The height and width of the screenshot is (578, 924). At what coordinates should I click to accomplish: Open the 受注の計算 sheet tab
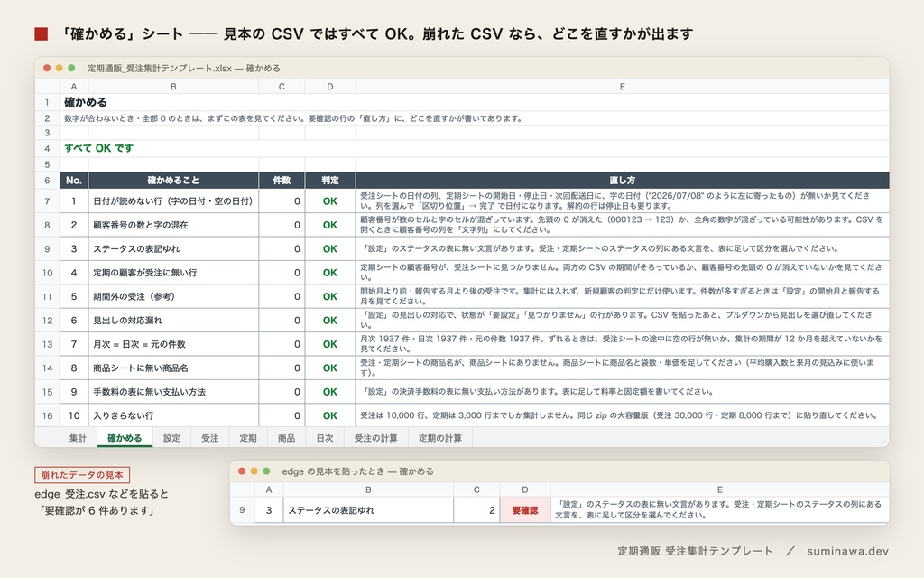point(376,438)
